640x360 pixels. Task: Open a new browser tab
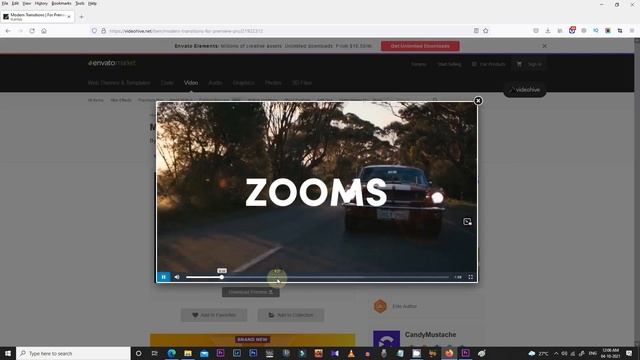(x=81, y=17)
